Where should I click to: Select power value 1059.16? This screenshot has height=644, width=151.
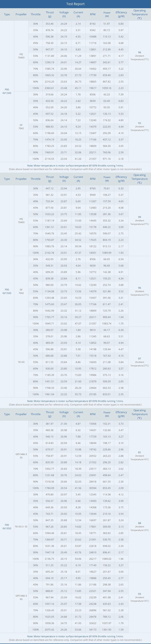tap(107, 88)
